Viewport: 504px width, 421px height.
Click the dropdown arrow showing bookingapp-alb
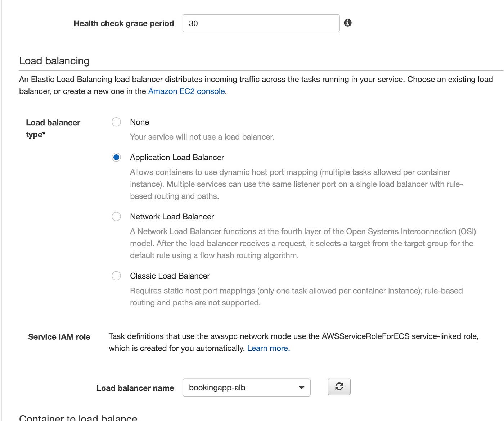pos(301,388)
